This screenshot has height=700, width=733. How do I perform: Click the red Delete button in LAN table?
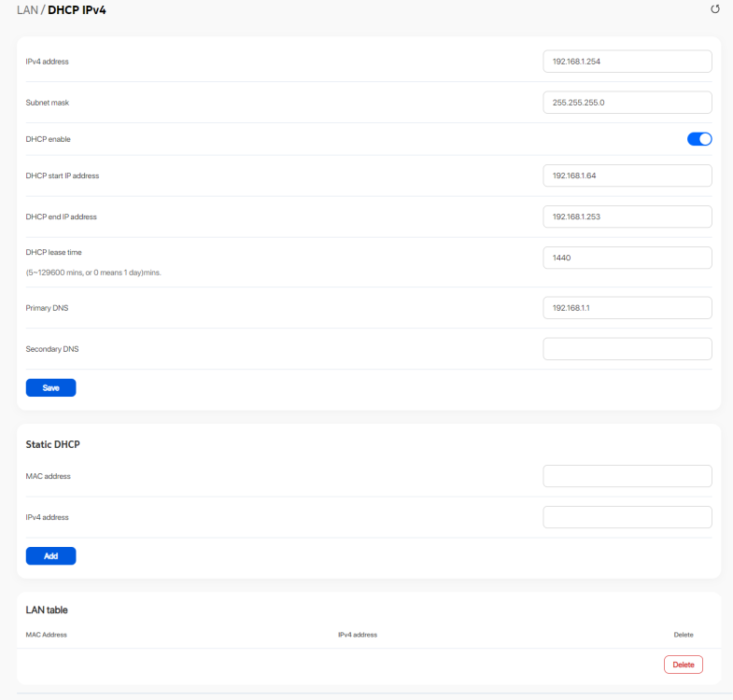[x=683, y=665]
